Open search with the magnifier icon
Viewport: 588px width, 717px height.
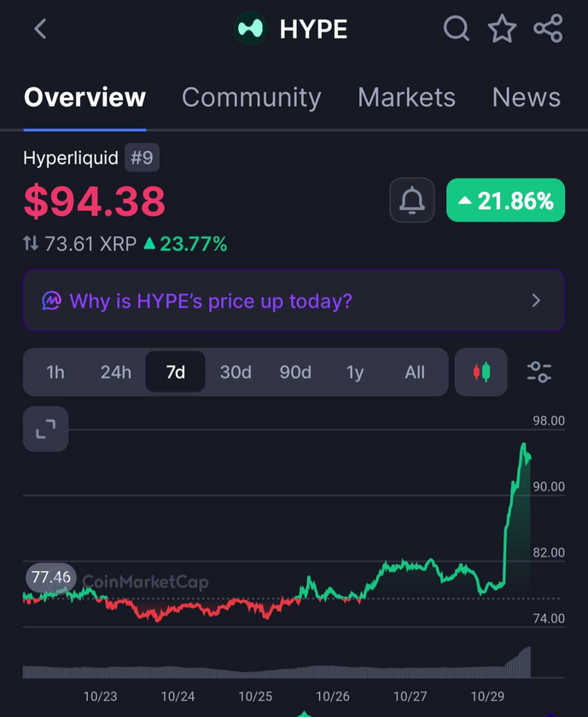[x=457, y=29]
